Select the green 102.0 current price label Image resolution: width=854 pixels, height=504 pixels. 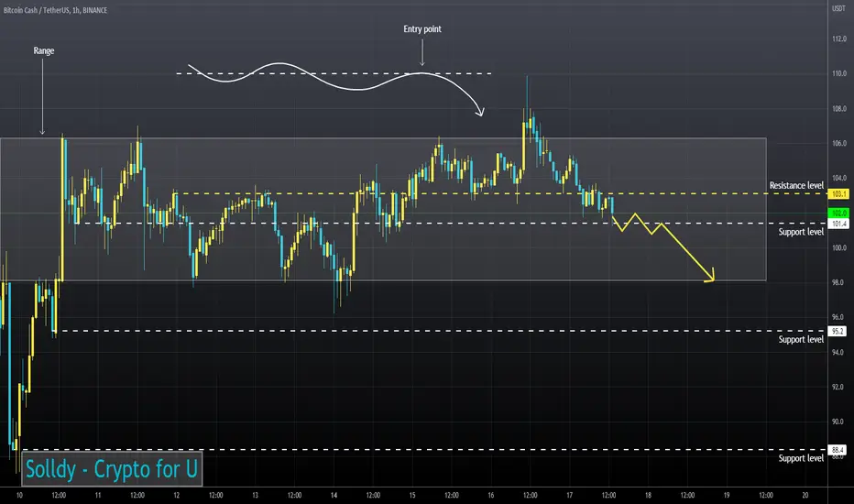(x=838, y=213)
